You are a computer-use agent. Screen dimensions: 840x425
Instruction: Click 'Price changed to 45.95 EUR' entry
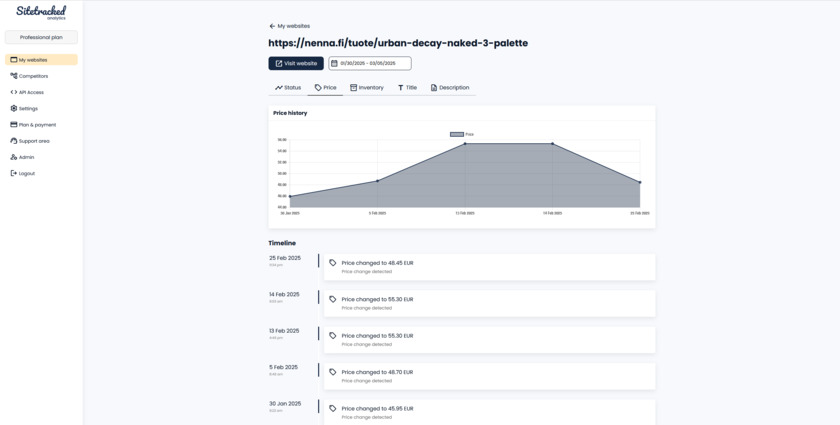coord(489,412)
